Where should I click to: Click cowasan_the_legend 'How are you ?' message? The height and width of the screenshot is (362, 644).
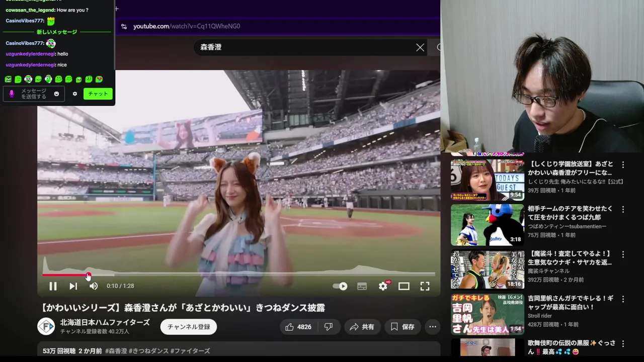(x=47, y=10)
